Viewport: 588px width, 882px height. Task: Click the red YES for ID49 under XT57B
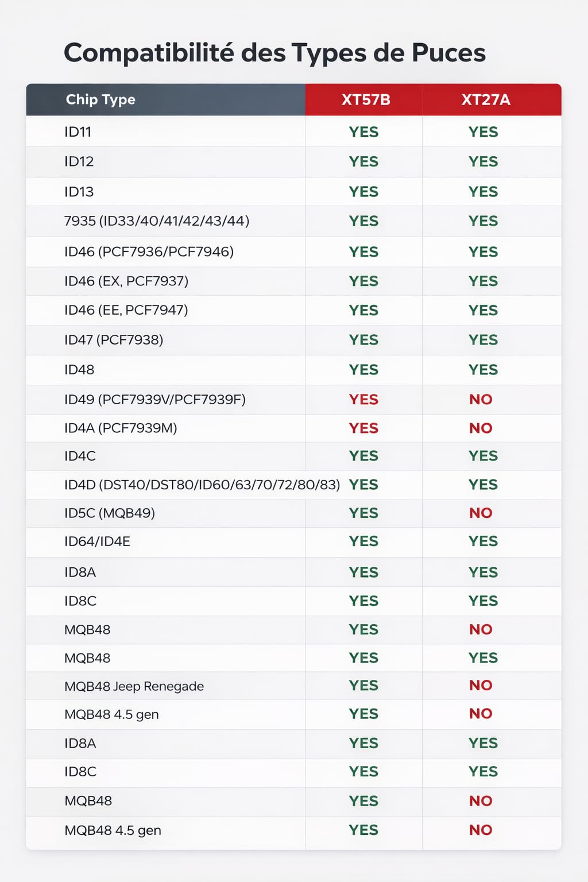363,399
